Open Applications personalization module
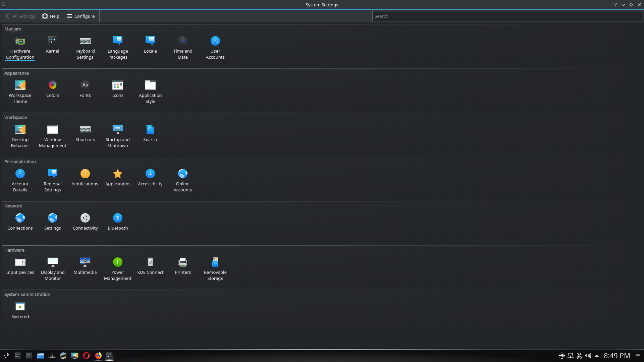 118,177
